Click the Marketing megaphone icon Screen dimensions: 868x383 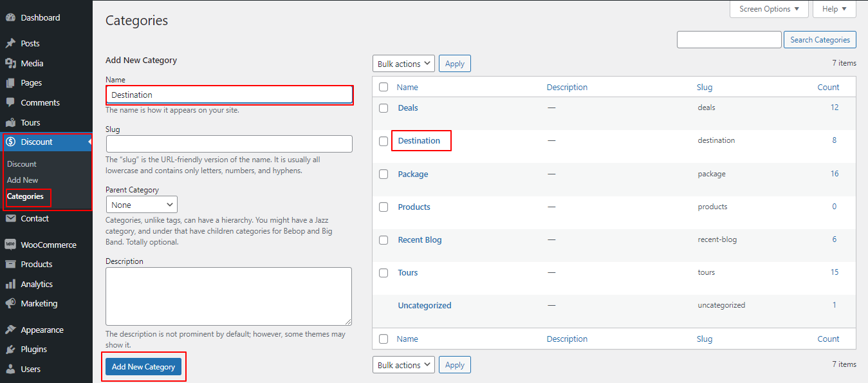coord(10,303)
